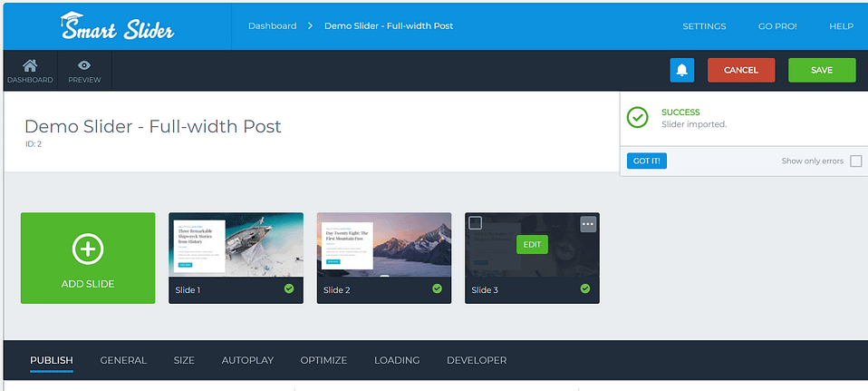The height and width of the screenshot is (391, 868).
Task: Click Slide 1 green checkmark status icon
Action: click(289, 288)
